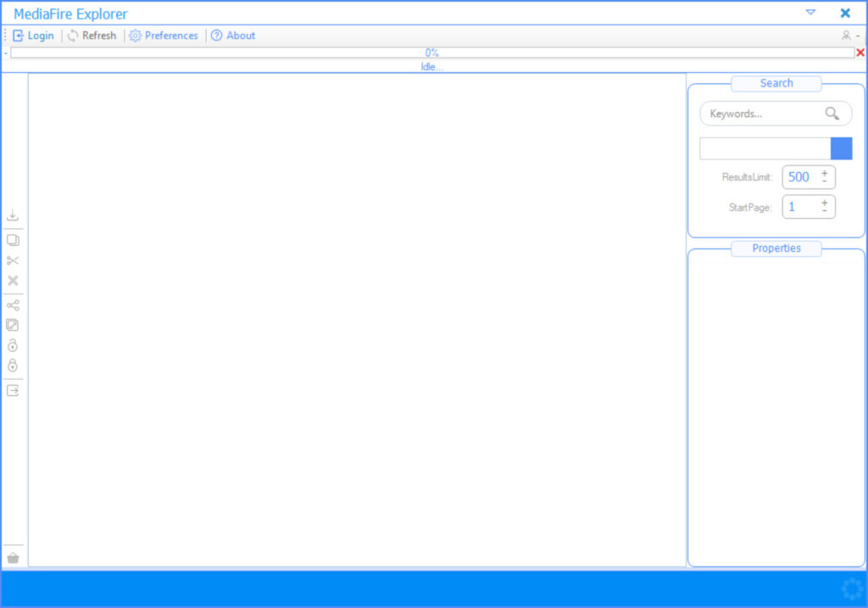
Task: Click the ResultsLimit value 500
Action: pos(798,177)
